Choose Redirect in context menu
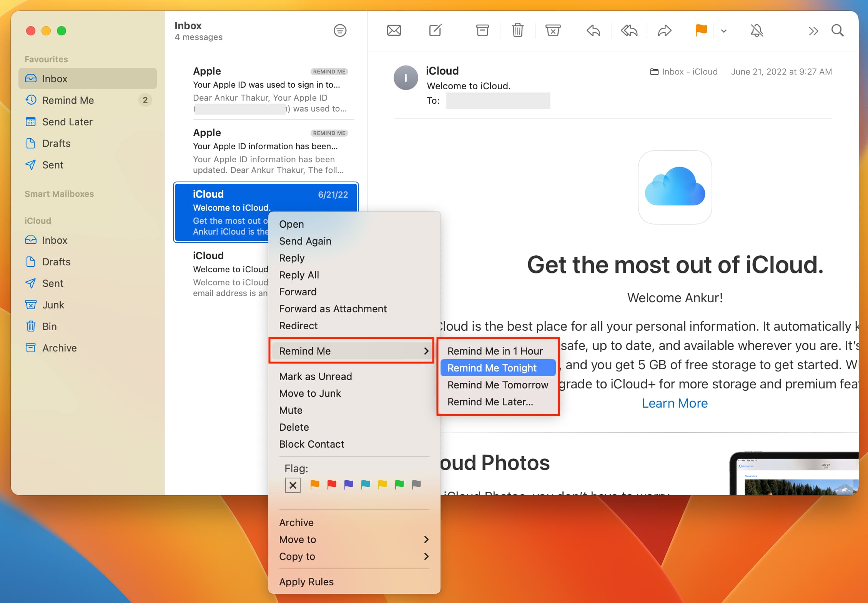 (354, 325)
